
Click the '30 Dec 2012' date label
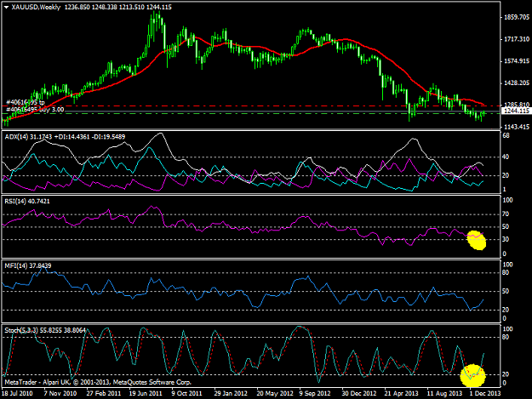359,393
